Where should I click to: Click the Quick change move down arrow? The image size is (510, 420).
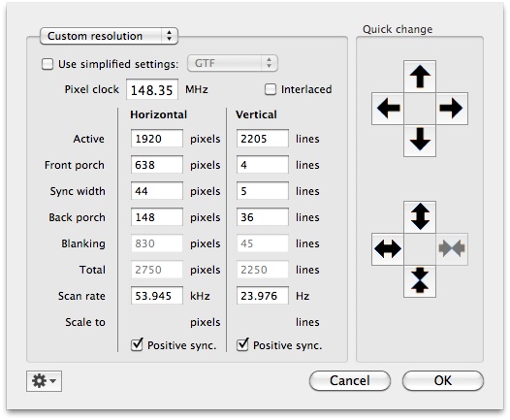click(420, 141)
